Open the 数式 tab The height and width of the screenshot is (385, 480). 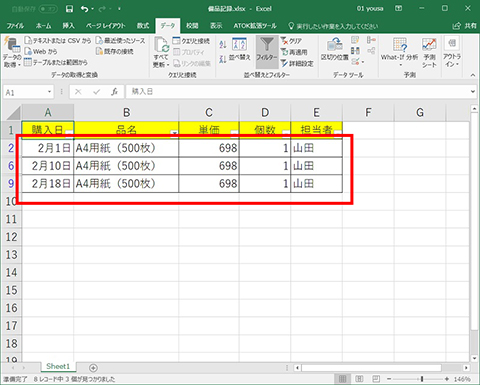pyautogui.click(x=143, y=26)
